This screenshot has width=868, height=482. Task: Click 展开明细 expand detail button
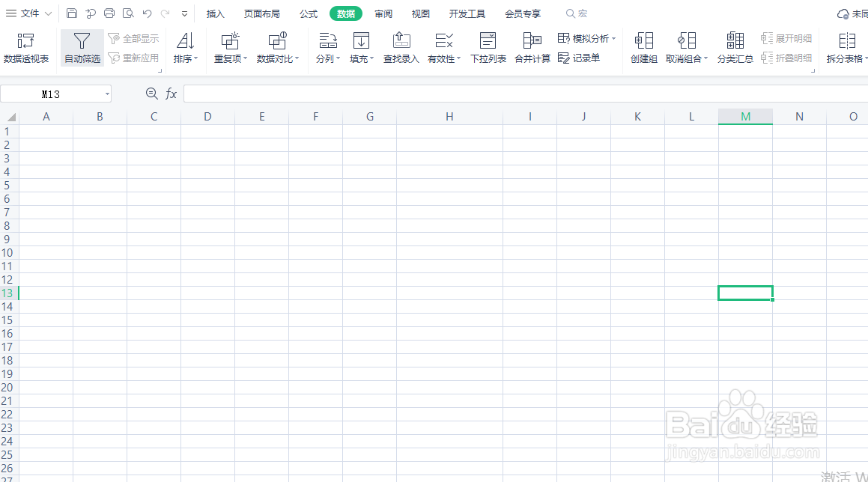786,38
